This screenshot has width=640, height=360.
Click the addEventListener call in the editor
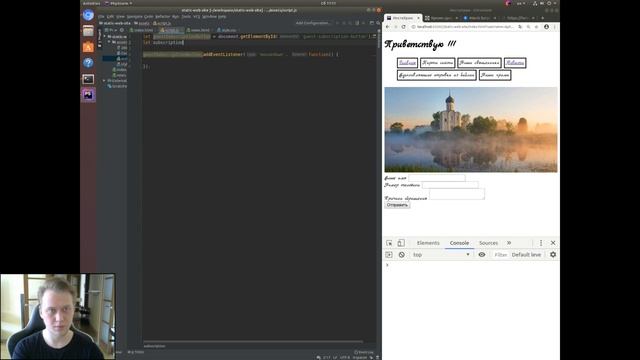click(224, 54)
